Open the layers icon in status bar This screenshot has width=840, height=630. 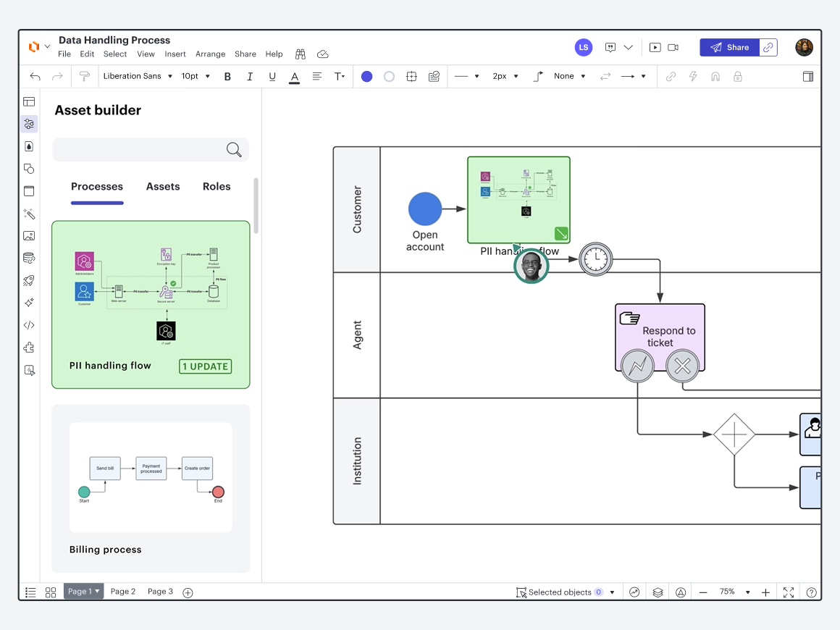658,592
